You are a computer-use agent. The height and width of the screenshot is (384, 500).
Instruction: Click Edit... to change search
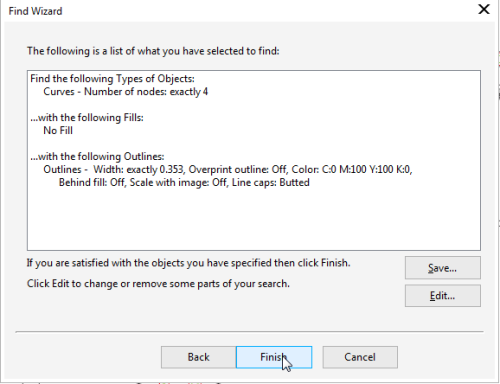[x=443, y=296]
